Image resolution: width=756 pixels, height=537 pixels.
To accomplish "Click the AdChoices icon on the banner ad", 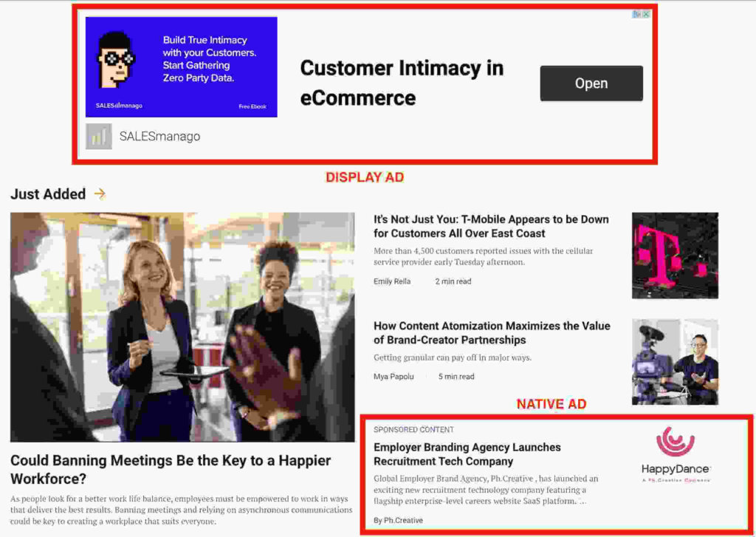I will [x=634, y=13].
